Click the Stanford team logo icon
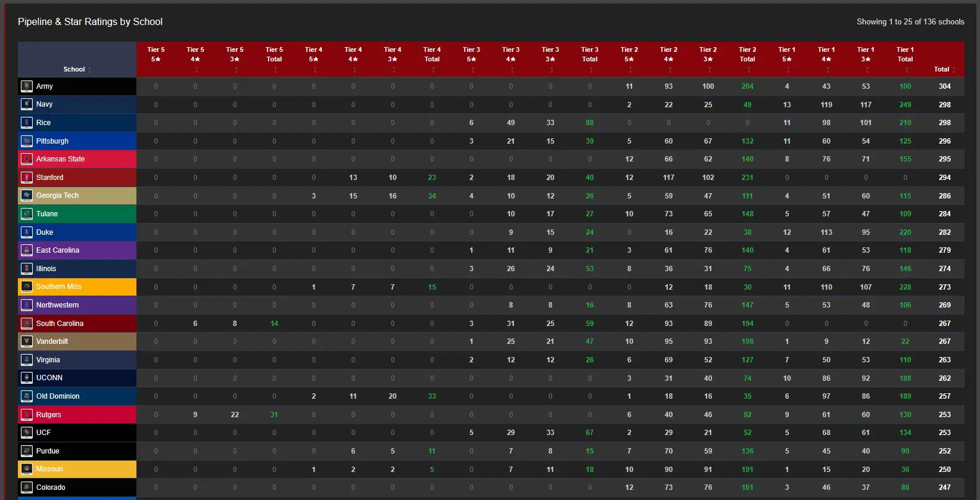Image resolution: width=980 pixels, height=500 pixels. click(27, 178)
